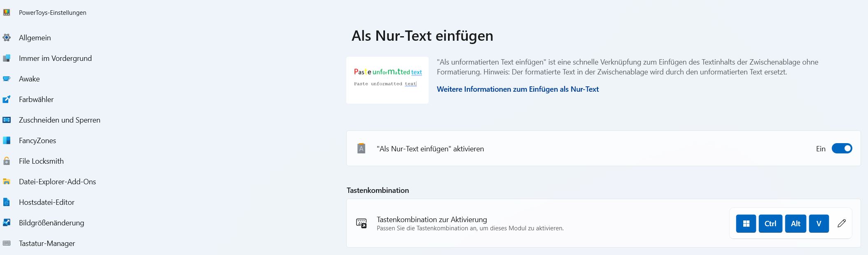
Task: Click the Datei-Explorer-Add-Ons folder icon
Action: coord(7,182)
